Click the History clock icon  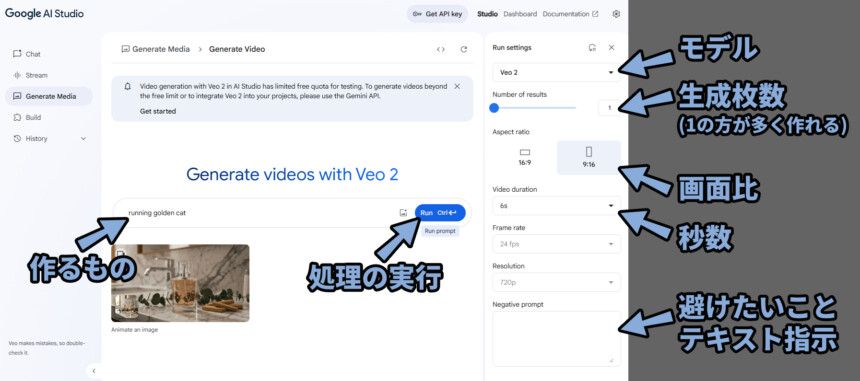pyautogui.click(x=16, y=139)
